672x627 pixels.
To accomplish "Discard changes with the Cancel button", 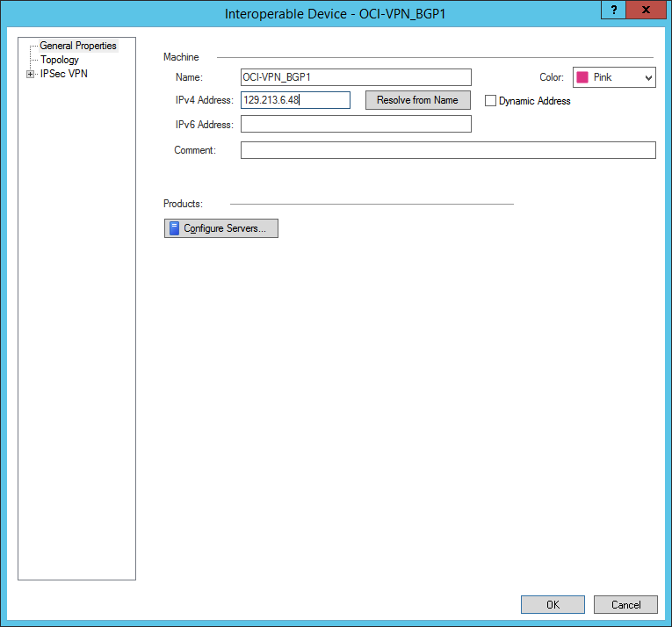I will click(x=625, y=604).
